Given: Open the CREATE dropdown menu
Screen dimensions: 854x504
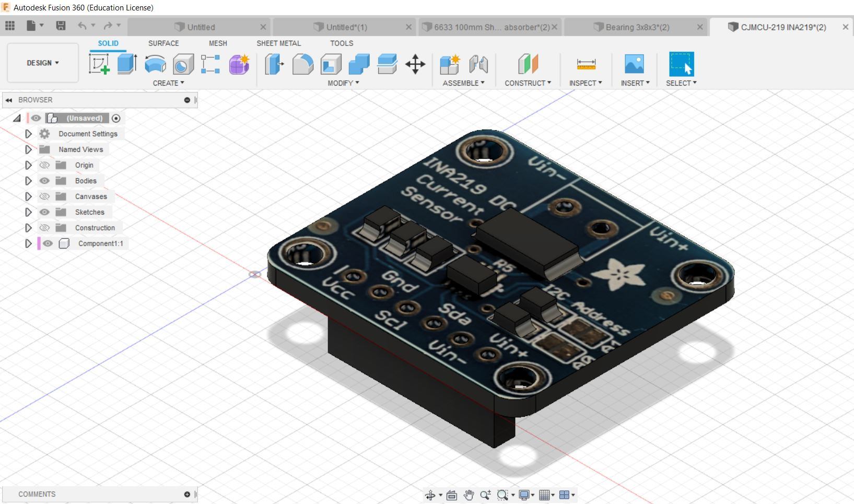Looking at the screenshot, I should pyautogui.click(x=168, y=83).
